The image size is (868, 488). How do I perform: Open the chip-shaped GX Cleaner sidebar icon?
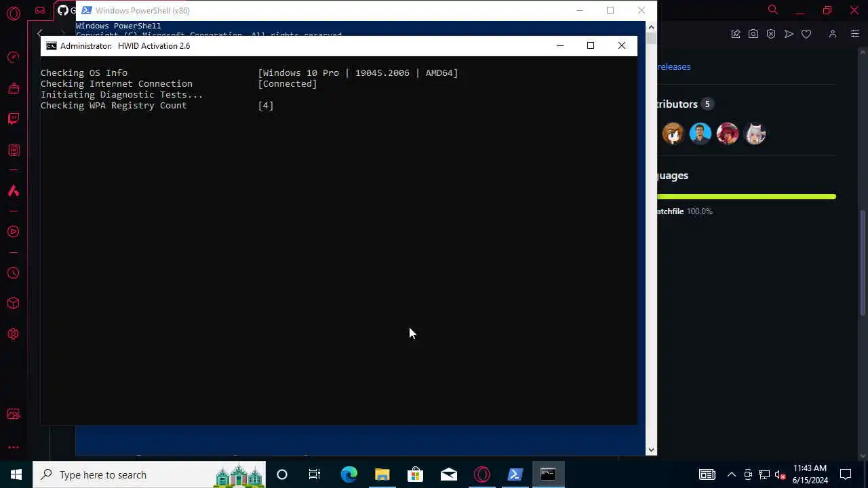point(13,150)
